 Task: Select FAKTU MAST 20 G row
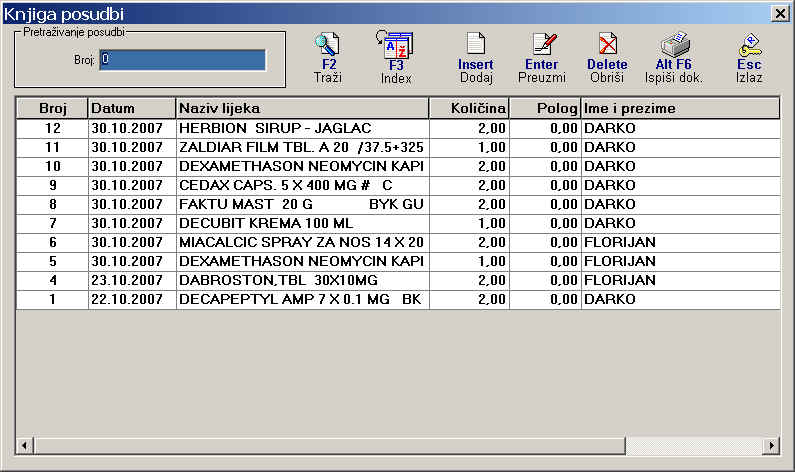coord(398,204)
